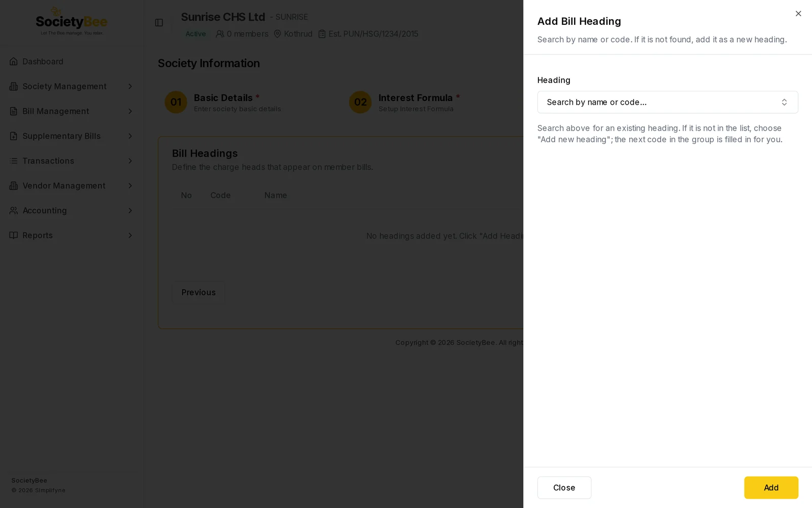Expand the Transactions chevron
This screenshot has height=508, width=812.
tap(130, 161)
